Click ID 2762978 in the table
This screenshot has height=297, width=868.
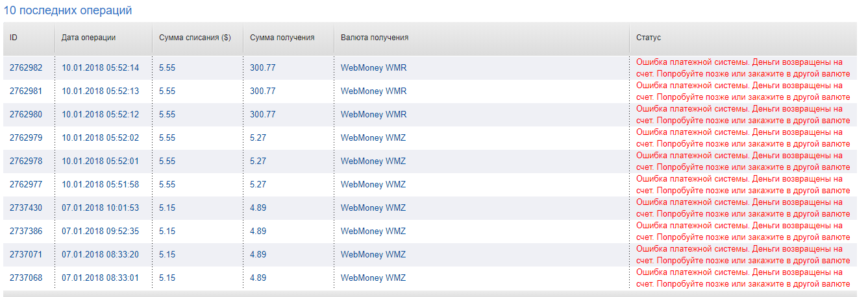tap(26, 161)
